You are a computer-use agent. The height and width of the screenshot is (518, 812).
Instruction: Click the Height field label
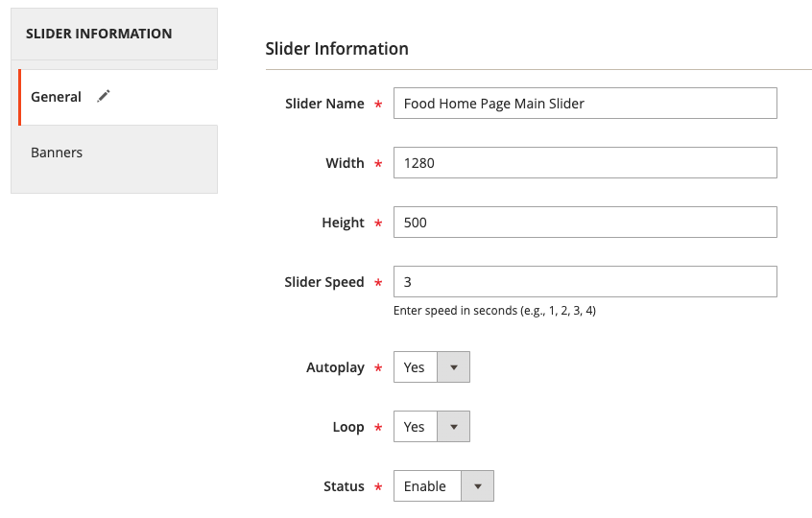point(344,223)
